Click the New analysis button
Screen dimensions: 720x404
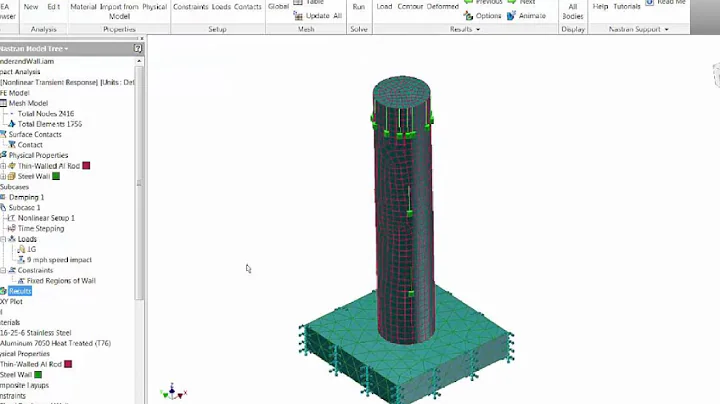pyautogui.click(x=31, y=7)
